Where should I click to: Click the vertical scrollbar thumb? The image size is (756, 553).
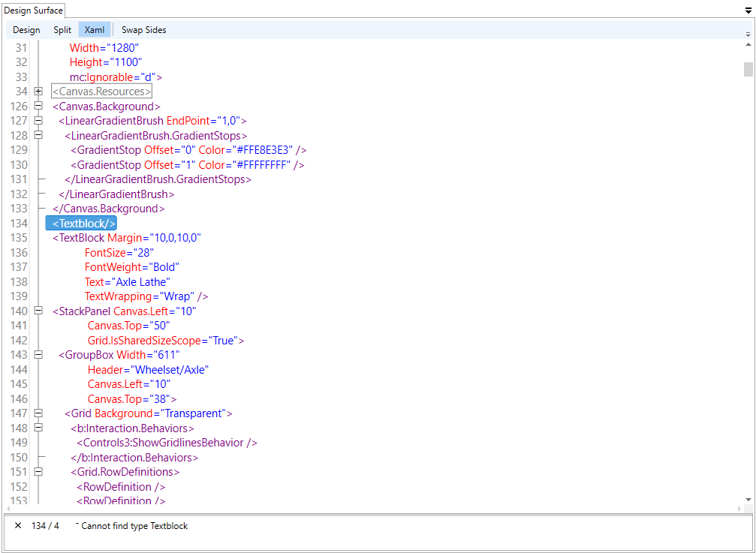[x=748, y=69]
